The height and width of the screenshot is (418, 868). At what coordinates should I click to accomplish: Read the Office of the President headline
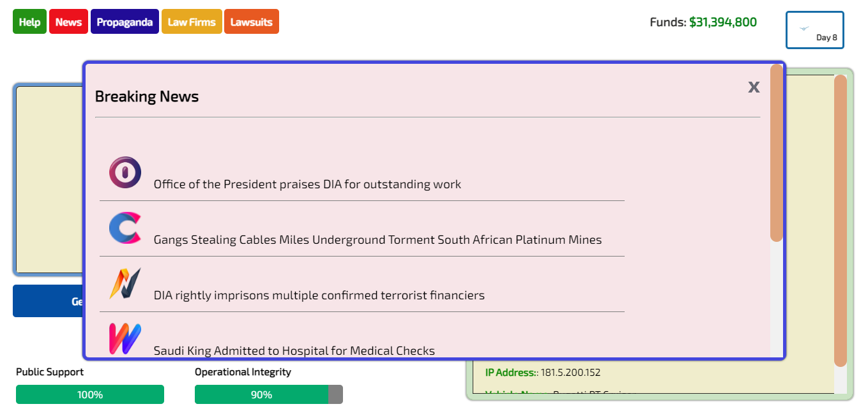pos(307,184)
